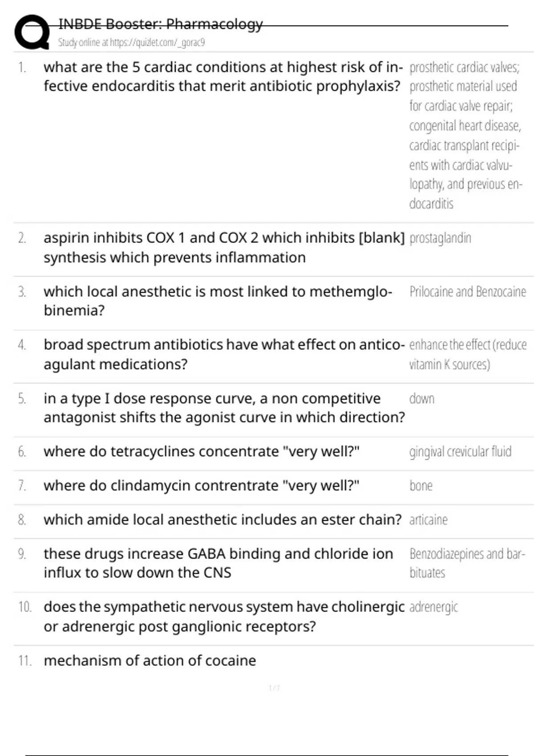534x756 pixels.
Task: Click the answer "bone" for clindamycin
Action: pyautogui.click(x=421, y=486)
